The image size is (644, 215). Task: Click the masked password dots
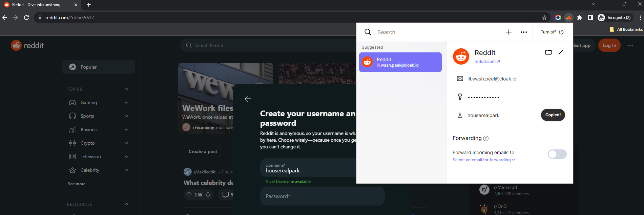pyautogui.click(x=483, y=97)
